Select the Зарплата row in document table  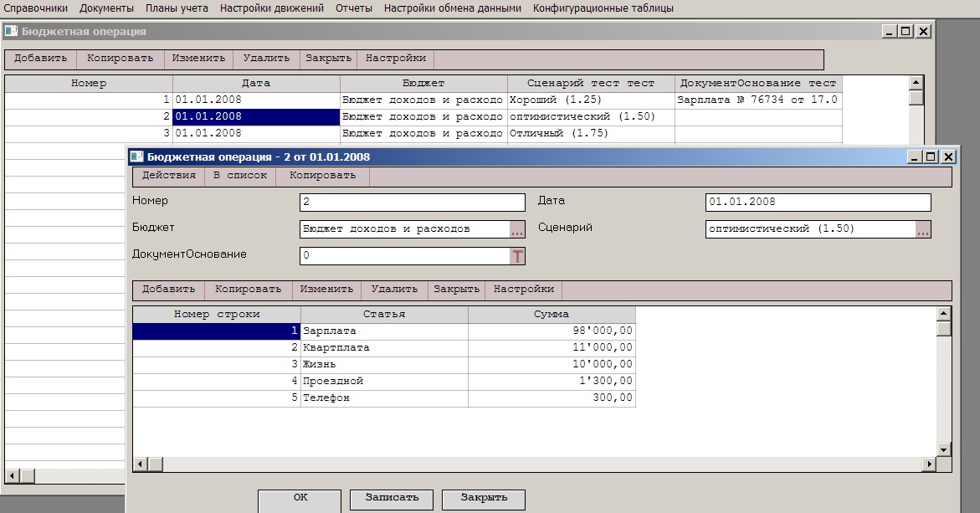pyautogui.click(x=384, y=331)
